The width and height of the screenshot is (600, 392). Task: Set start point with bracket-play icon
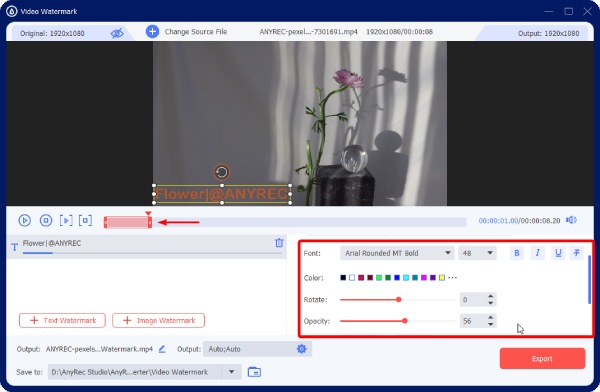click(66, 220)
